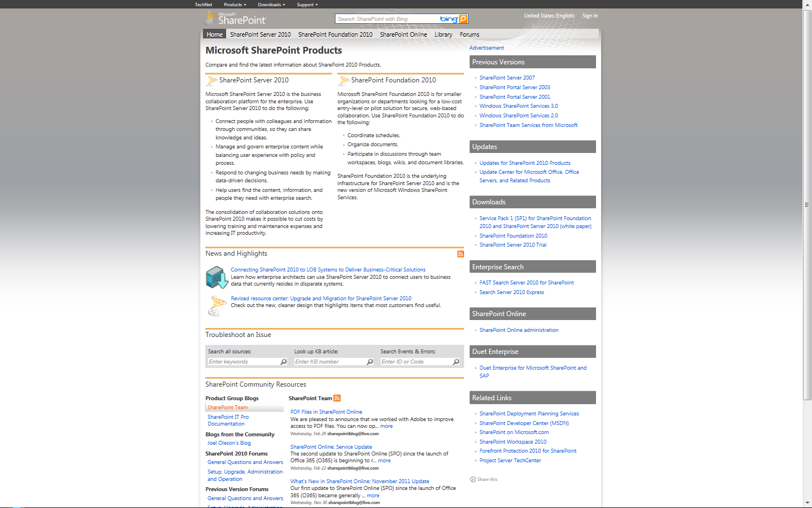Image resolution: width=812 pixels, height=508 pixels.
Task: Click United States (English) language link
Action: point(549,16)
